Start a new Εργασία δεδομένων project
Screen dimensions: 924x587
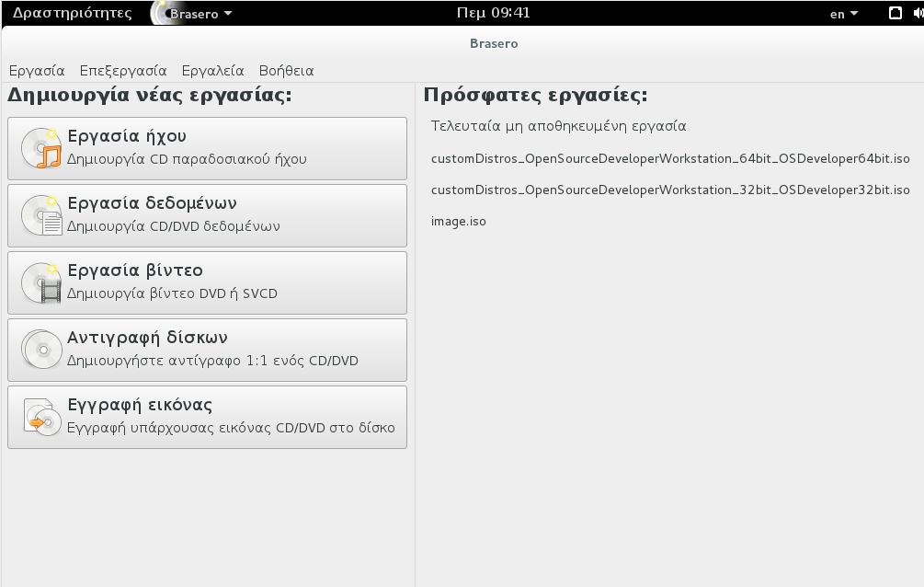pyautogui.click(x=207, y=215)
